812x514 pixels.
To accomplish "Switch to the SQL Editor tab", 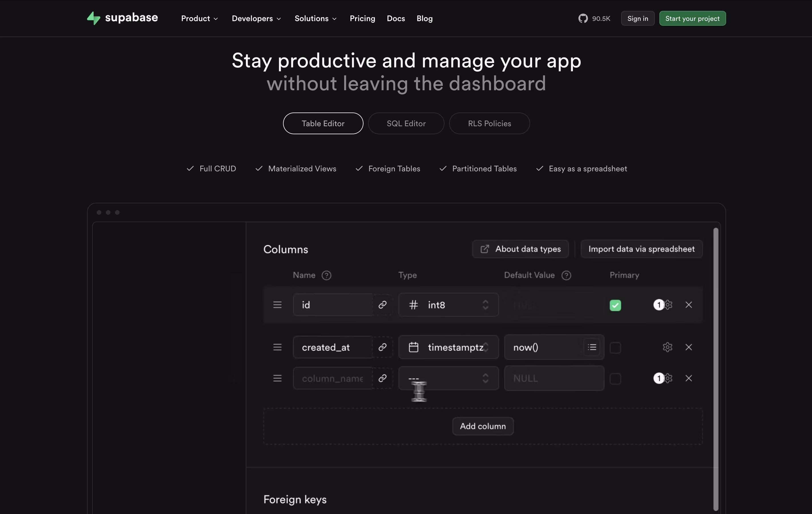I will click(x=406, y=124).
